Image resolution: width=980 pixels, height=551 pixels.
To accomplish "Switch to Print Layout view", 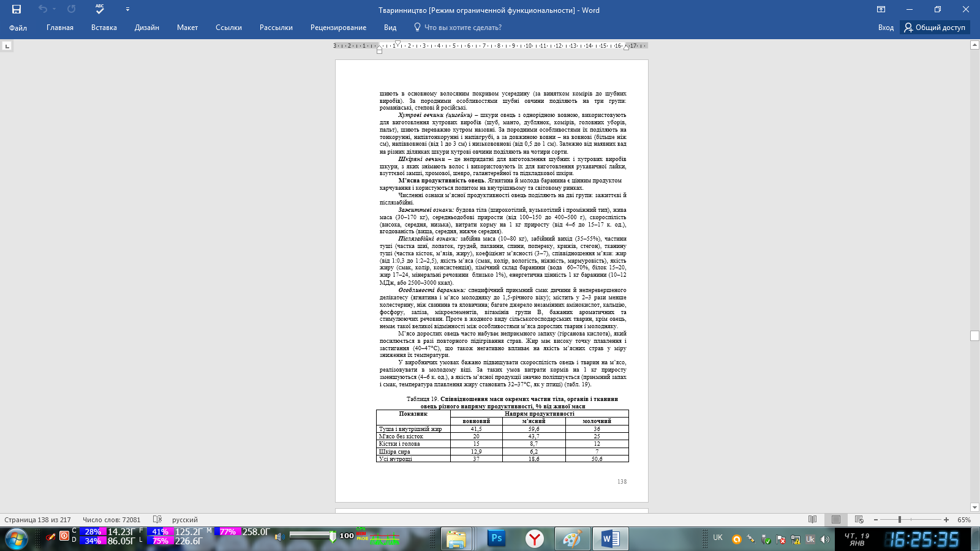I will (x=835, y=520).
